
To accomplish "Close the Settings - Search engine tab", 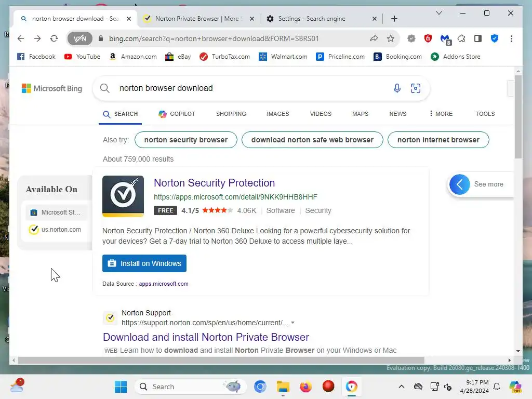I will tap(374, 19).
